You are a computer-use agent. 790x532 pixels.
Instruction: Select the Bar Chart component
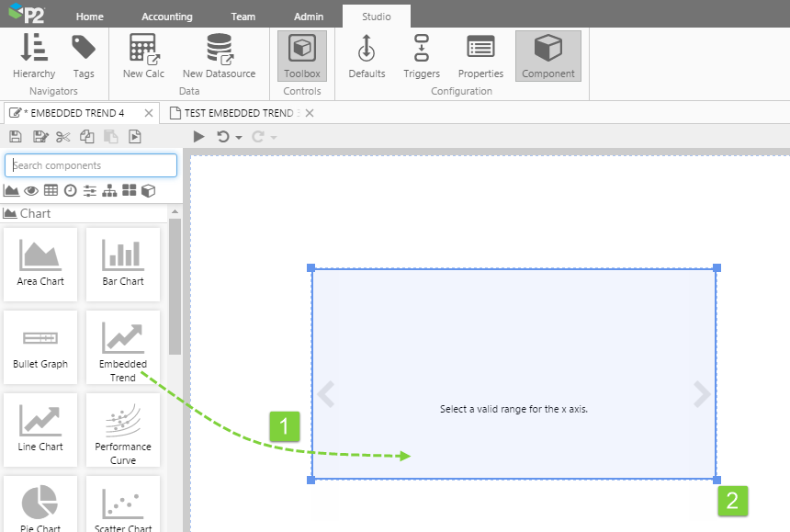(x=123, y=264)
